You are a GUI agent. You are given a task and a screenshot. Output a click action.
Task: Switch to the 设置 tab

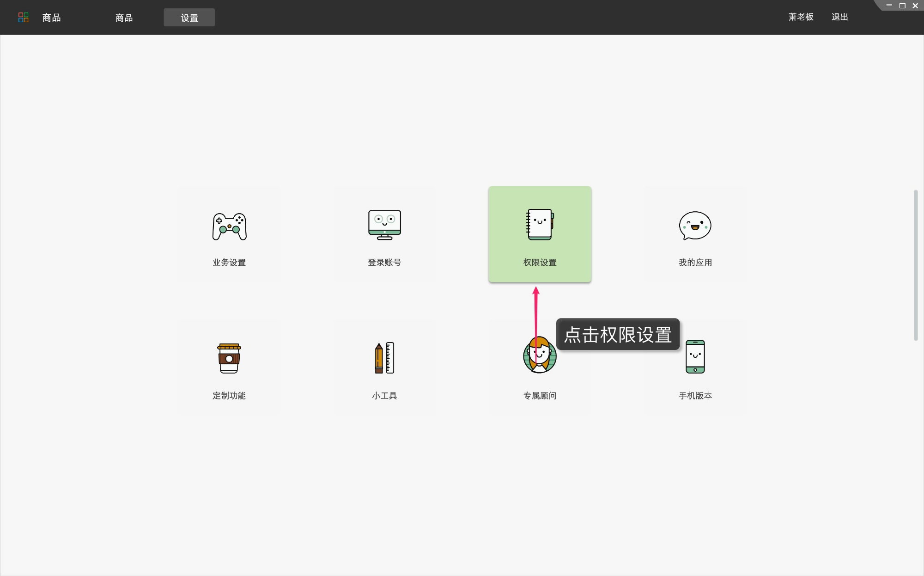pyautogui.click(x=189, y=18)
